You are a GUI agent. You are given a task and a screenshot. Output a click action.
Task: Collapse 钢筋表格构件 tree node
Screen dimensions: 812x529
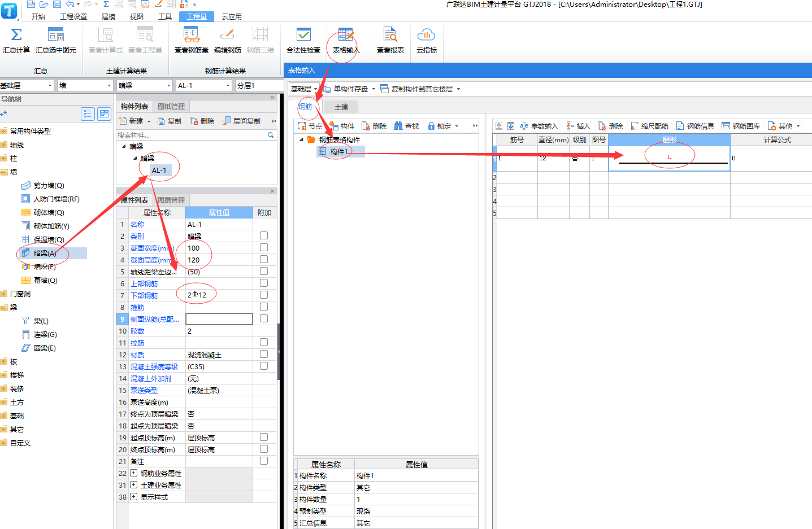(301, 139)
